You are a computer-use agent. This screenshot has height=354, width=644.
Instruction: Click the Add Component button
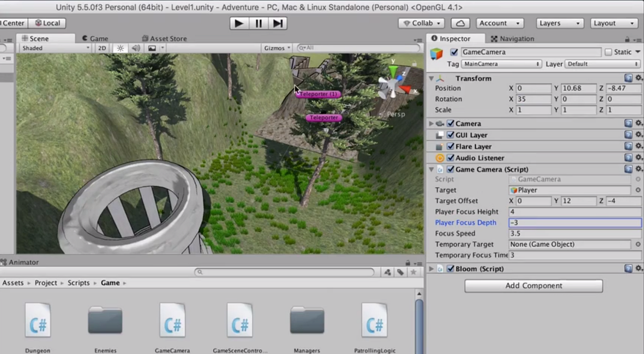[533, 286]
